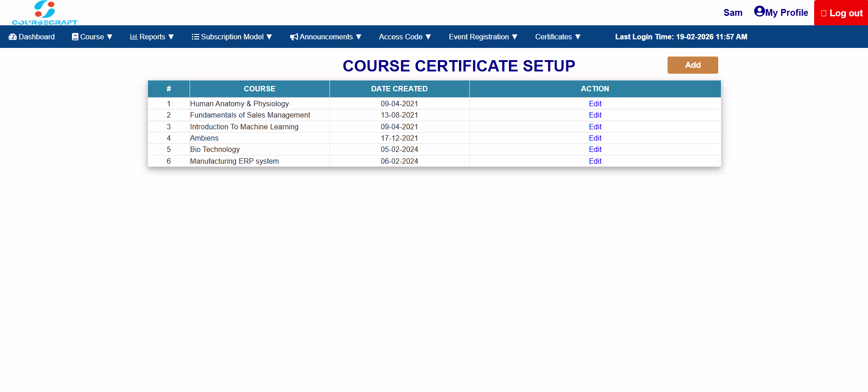Click the date 05-02-2024
868x392 pixels.
(x=399, y=150)
